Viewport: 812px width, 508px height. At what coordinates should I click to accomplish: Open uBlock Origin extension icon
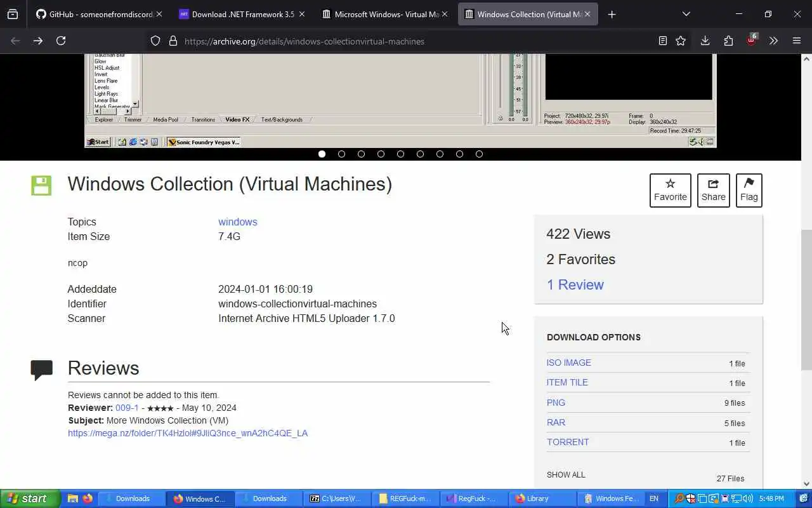[751, 40]
